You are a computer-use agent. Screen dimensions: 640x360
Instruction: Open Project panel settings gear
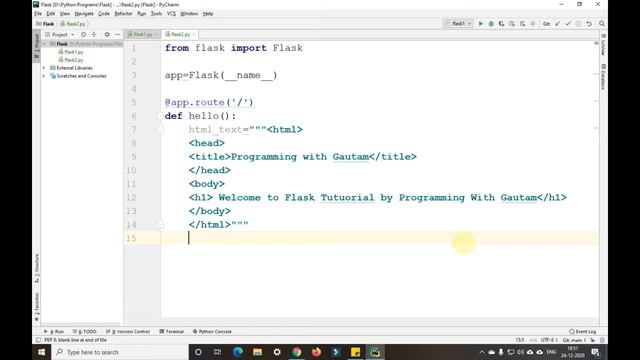click(107, 35)
